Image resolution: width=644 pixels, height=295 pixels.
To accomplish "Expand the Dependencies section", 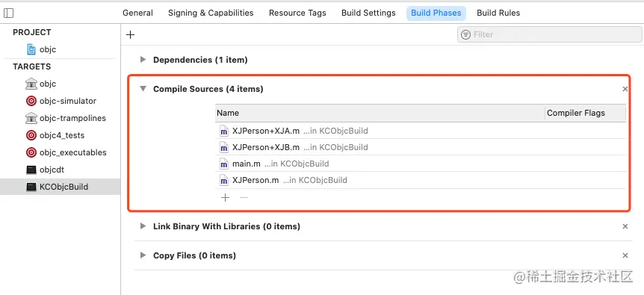I will pyautogui.click(x=143, y=60).
